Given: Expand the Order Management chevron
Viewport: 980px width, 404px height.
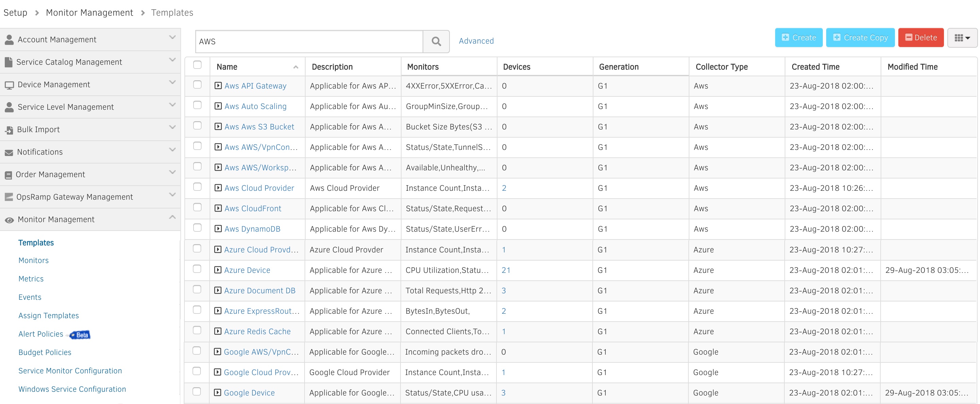Looking at the screenshot, I should 172,172.
